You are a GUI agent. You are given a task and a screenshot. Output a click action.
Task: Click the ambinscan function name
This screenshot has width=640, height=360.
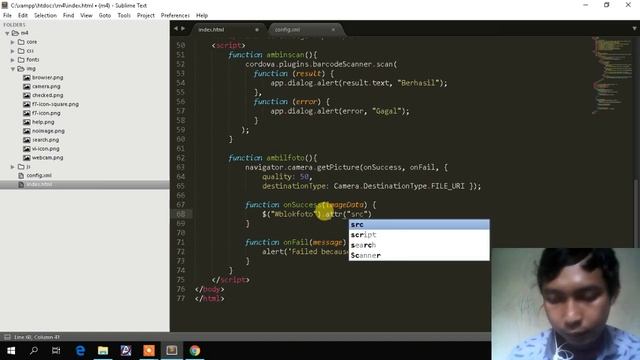point(285,55)
